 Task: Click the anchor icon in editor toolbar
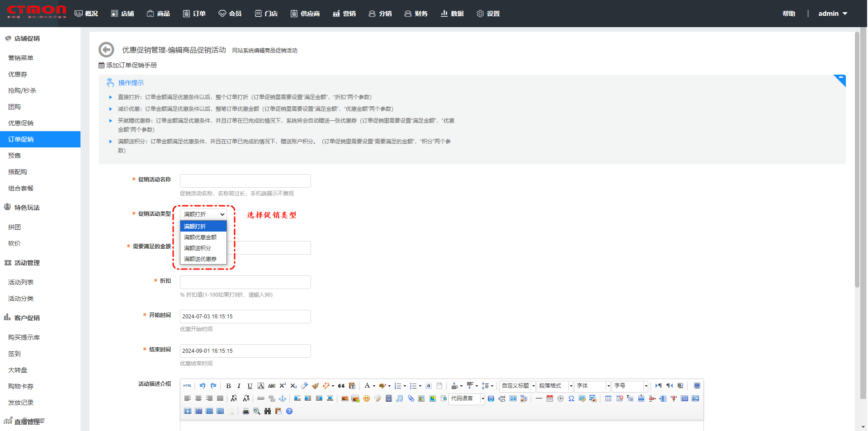(283, 398)
